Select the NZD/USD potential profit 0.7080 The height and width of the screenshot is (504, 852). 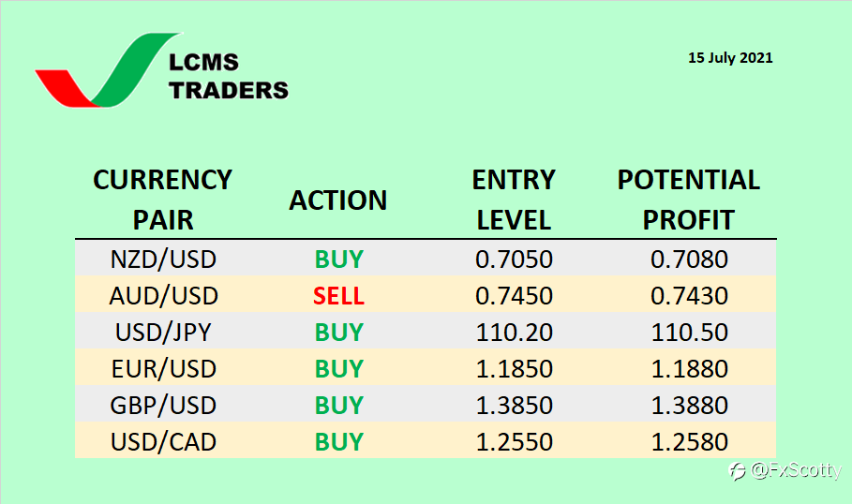[x=690, y=259]
